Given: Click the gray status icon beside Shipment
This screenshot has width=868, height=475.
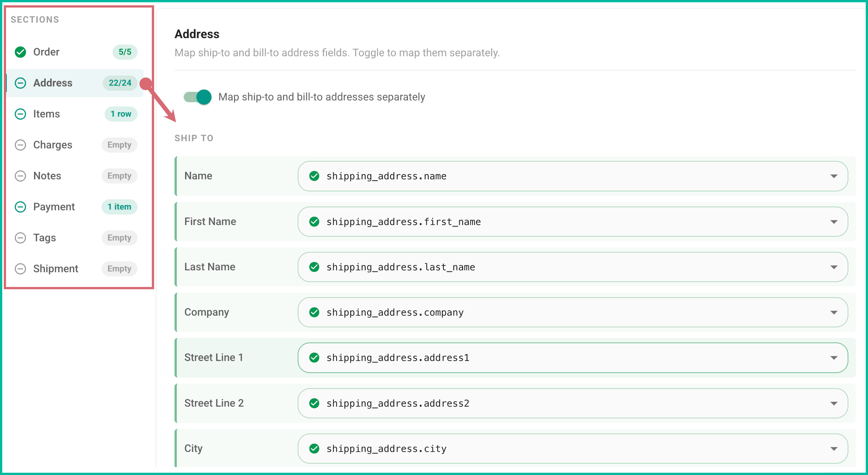Looking at the screenshot, I should point(20,269).
